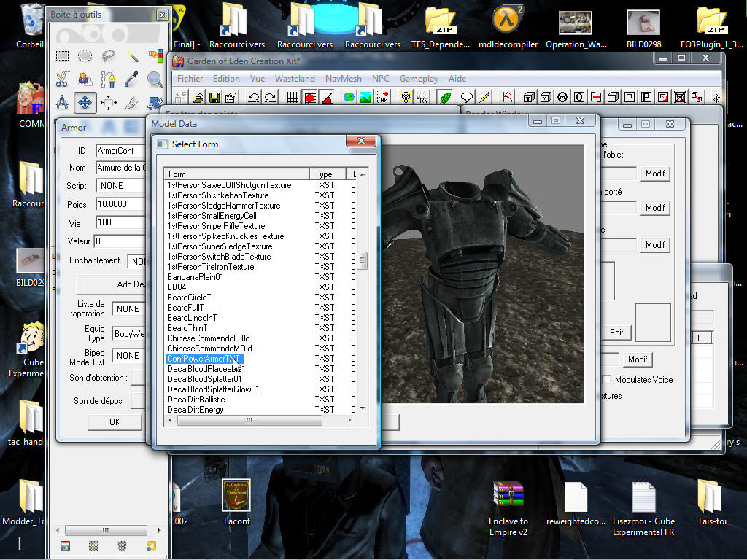Screen dimensions: 747x560
Task: Select the Rectangle Select tool in the toolbox
Action: click(63, 56)
